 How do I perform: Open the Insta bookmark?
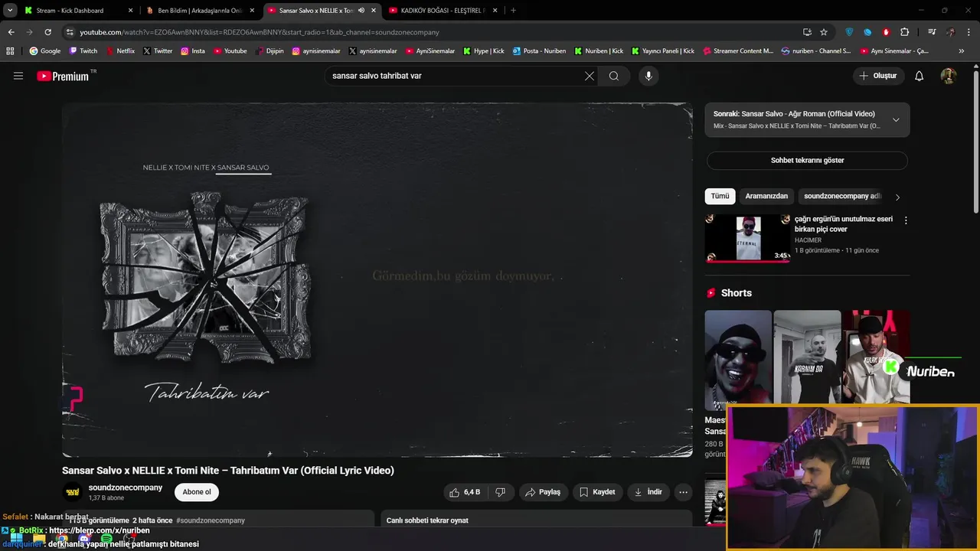pyautogui.click(x=192, y=51)
